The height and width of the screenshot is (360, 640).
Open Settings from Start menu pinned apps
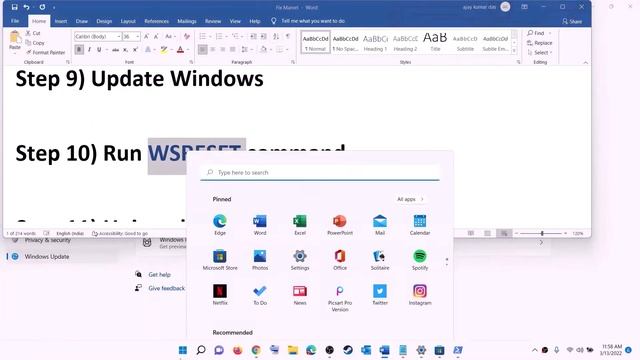[x=300, y=260]
